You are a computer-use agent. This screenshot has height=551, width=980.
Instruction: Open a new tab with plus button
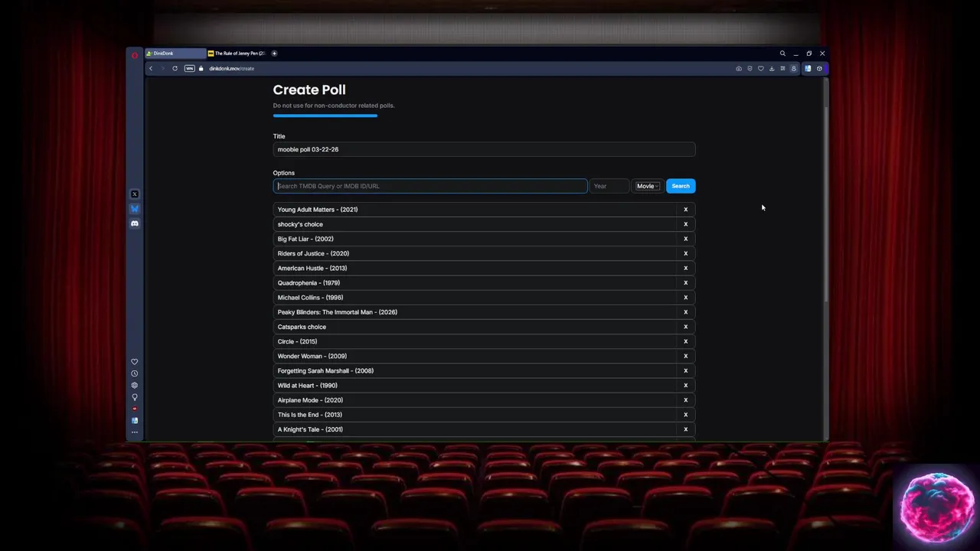(x=274, y=54)
